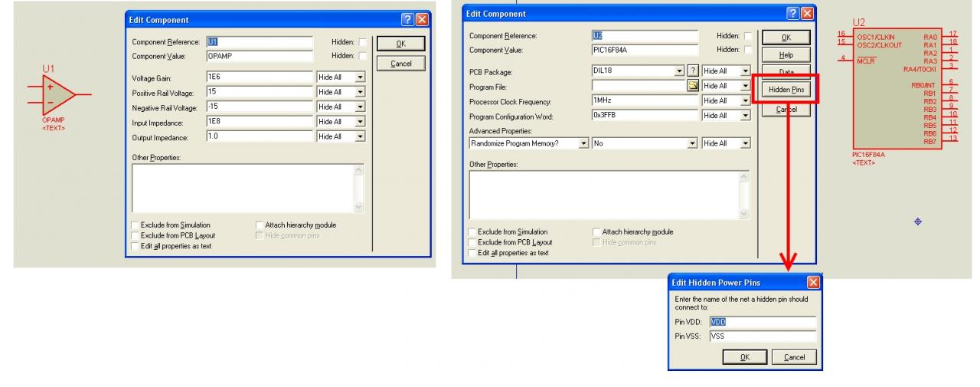
Task: Open Hide All dropdown for Negative Rail Voltage
Action: click(x=360, y=107)
